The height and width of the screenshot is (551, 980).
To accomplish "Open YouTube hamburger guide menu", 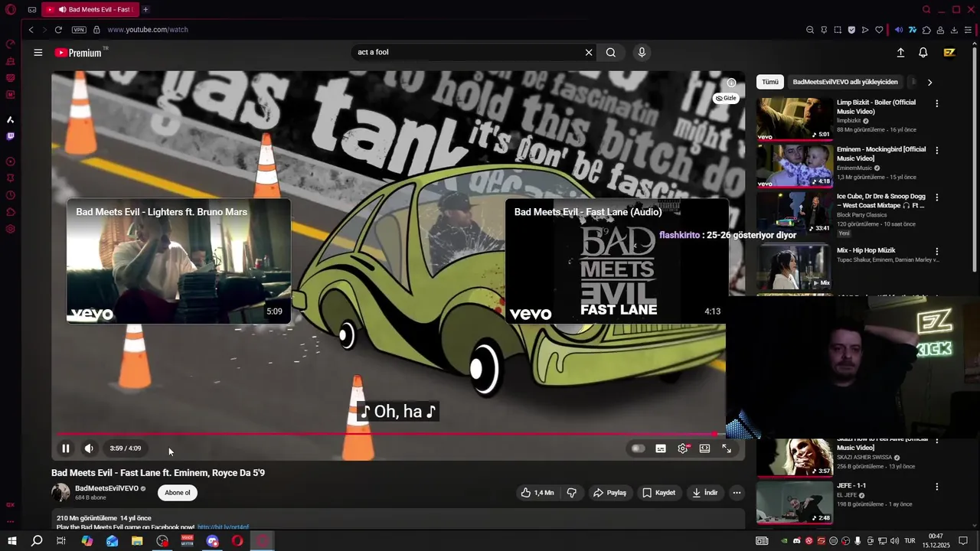I will (38, 53).
